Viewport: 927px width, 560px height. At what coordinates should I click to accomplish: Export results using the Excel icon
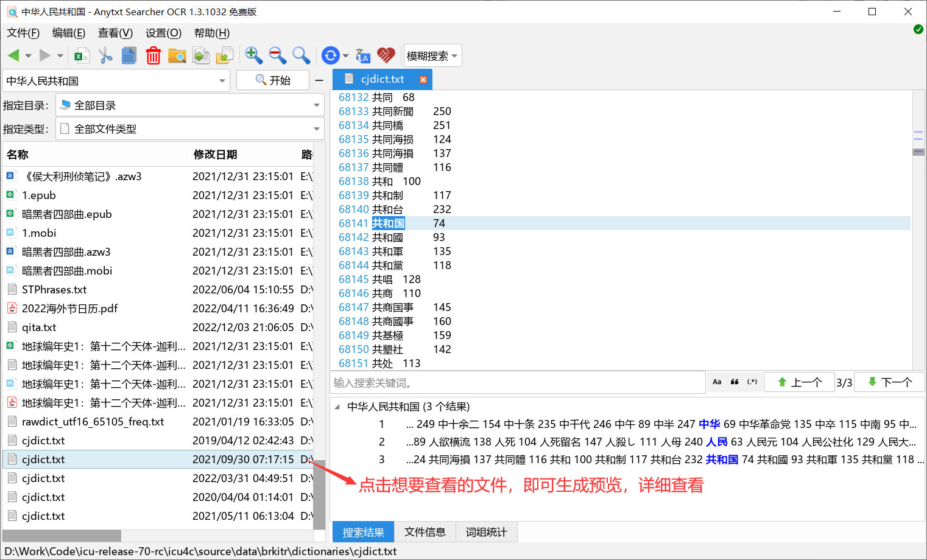(x=82, y=55)
